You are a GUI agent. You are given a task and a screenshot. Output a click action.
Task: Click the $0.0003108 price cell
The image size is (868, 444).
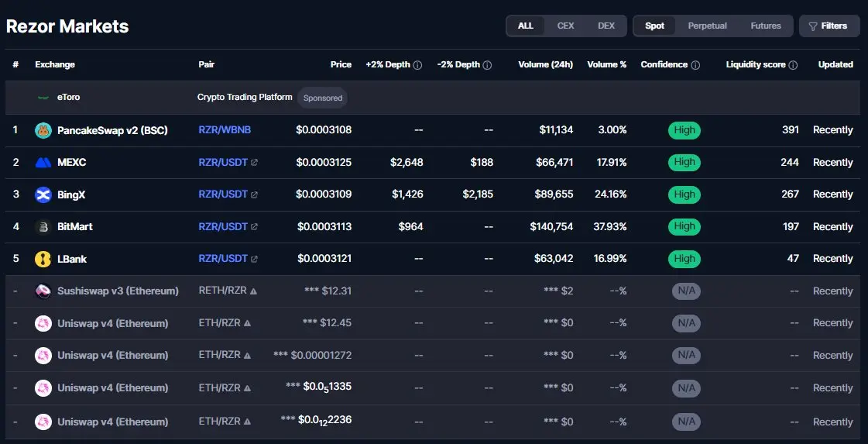pyautogui.click(x=324, y=130)
